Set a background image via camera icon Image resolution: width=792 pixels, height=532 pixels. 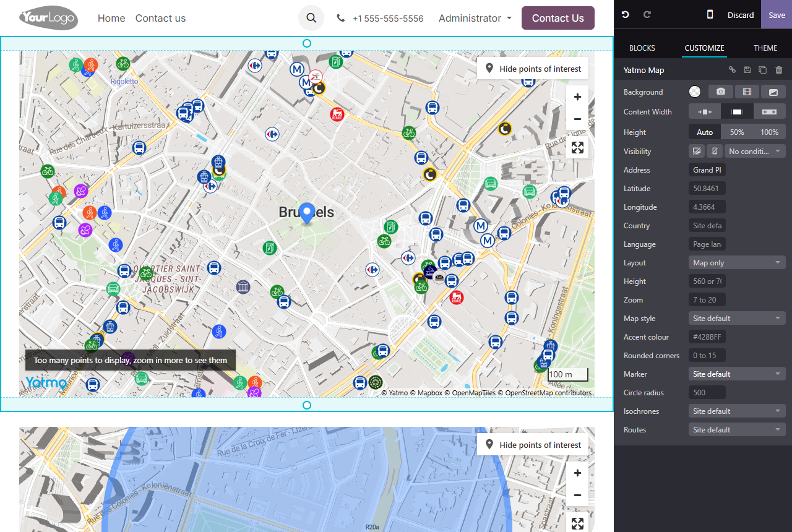[721, 92]
